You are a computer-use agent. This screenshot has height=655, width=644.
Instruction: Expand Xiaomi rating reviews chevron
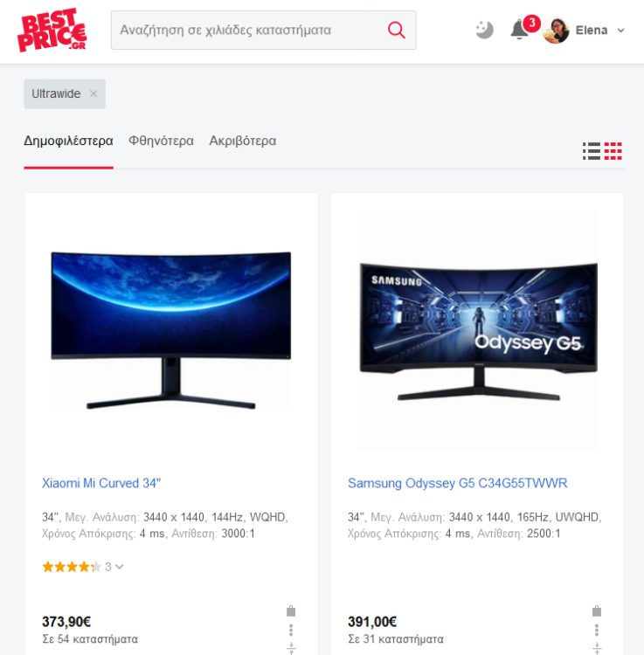(x=120, y=567)
